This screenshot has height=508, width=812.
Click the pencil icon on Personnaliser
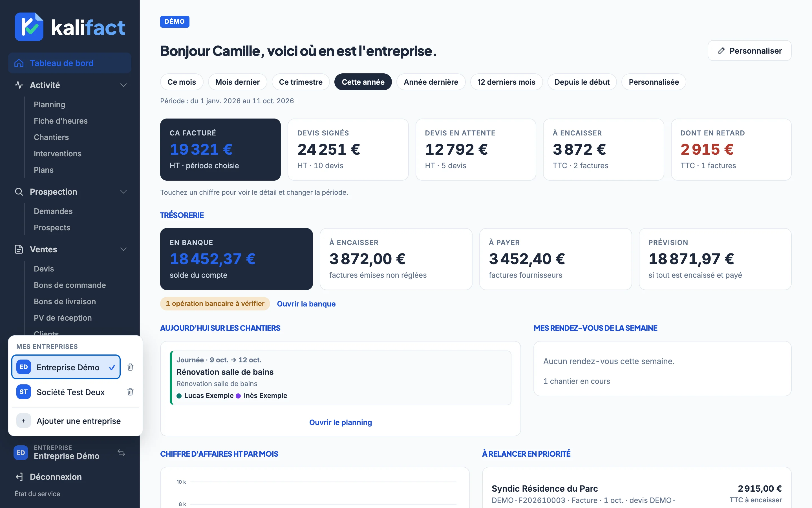pyautogui.click(x=721, y=51)
